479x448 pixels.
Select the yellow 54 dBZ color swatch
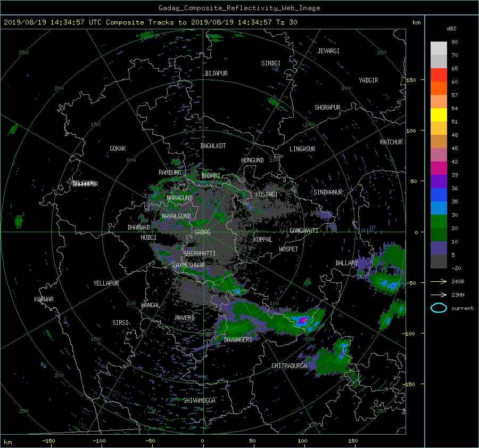point(439,115)
